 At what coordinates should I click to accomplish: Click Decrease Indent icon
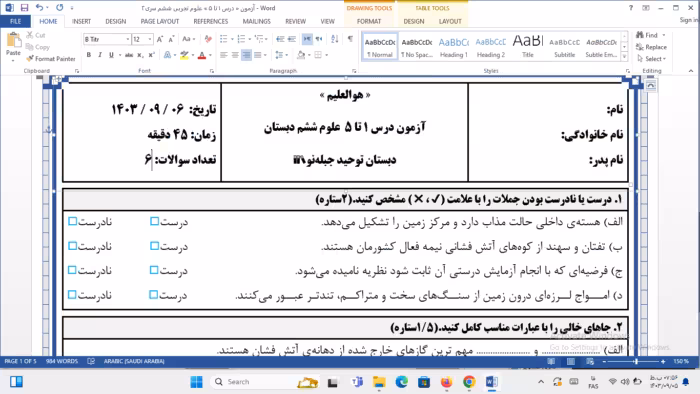coord(280,39)
